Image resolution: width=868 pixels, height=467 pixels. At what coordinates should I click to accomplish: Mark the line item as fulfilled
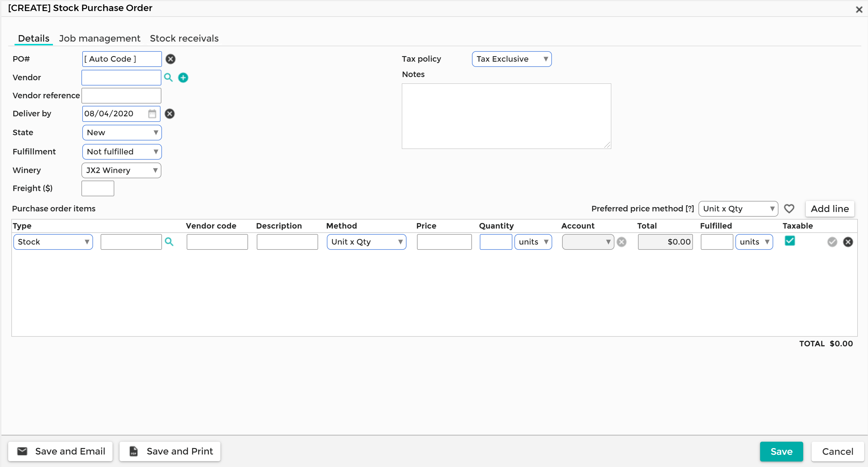click(832, 242)
